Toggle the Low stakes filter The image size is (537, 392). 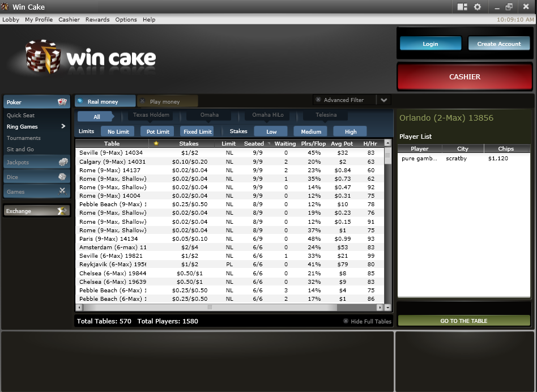(x=271, y=131)
